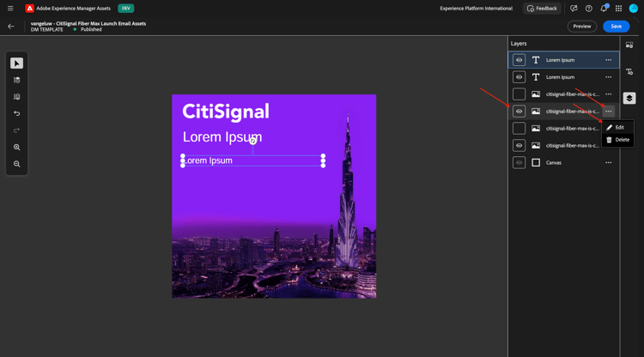This screenshot has width=644, height=357.
Task: Hide the highlighted citisignal image layer
Action: click(519, 112)
